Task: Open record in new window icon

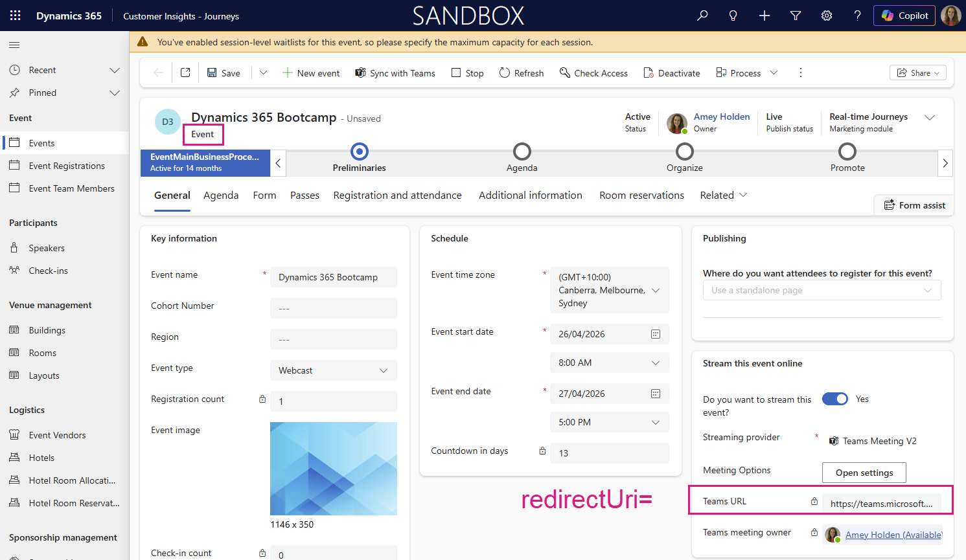Action: click(185, 73)
